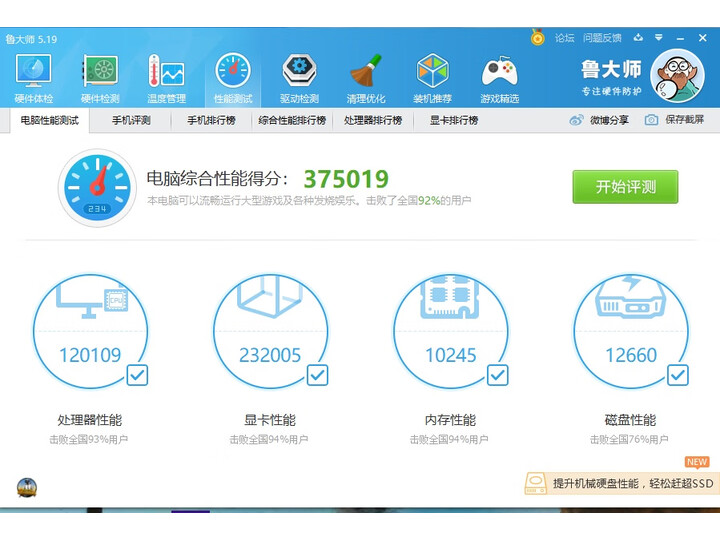This screenshot has height=540, width=720.
Task: Open the 问题反馈 feedback link
Action: pyautogui.click(x=602, y=38)
